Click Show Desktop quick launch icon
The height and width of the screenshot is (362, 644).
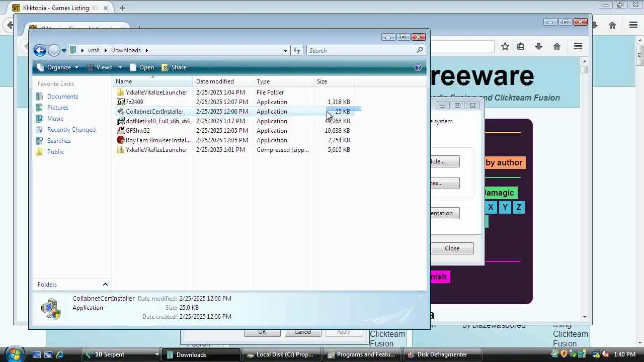coord(37,354)
